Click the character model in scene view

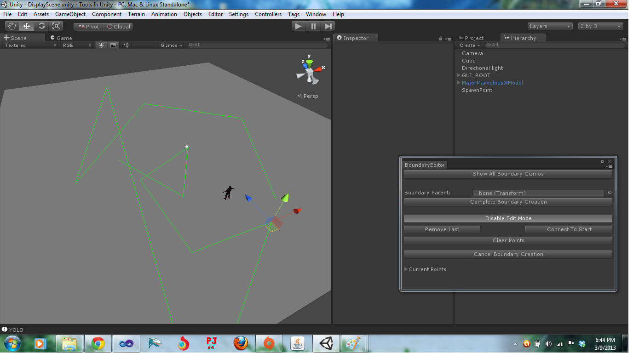click(x=228, y=193)
